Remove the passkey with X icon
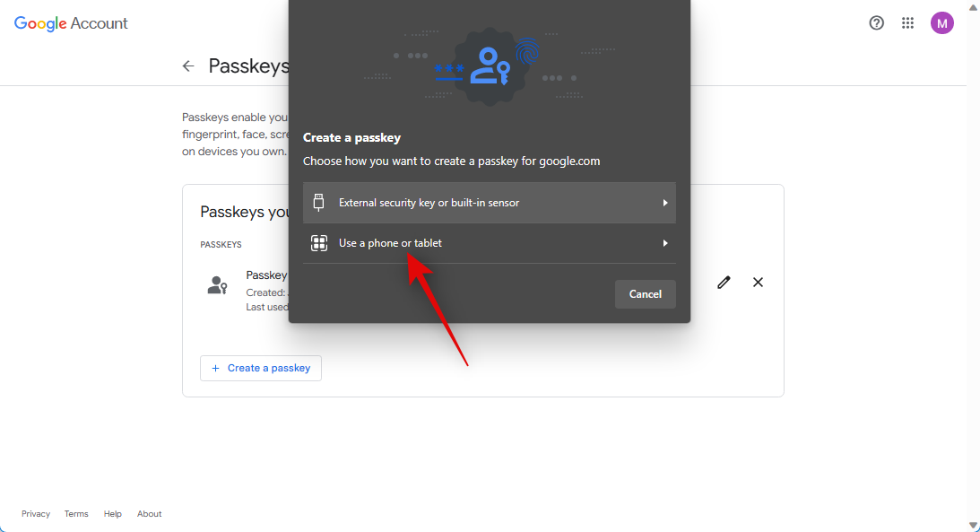The width and height of the screenshot is (980, 532). [x=758, y=282]
